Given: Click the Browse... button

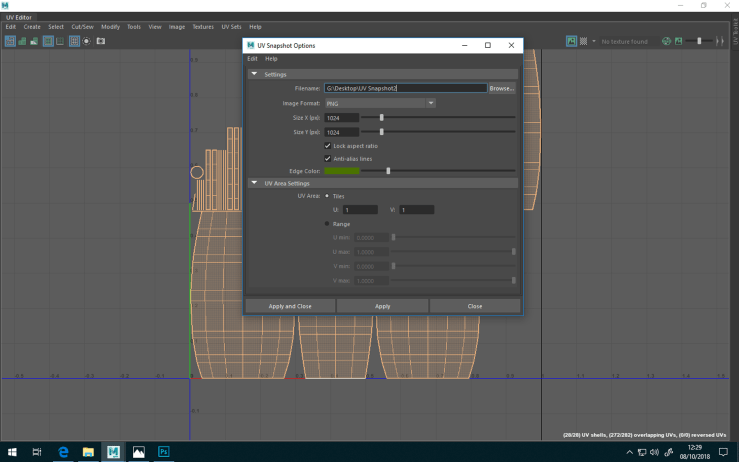Looking at the screenshot, I should [501, 88].
